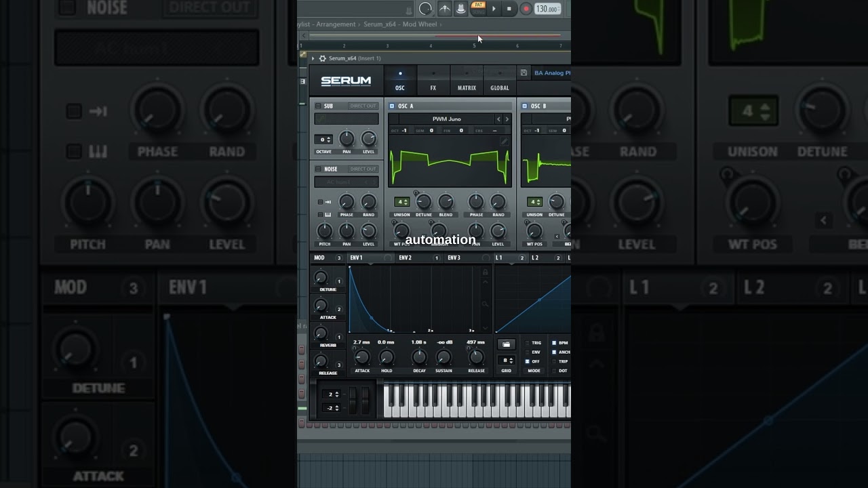Screen dimensions: 868x488
Task: Click OSC A OCT value -1
Action: tap(404, 130)
